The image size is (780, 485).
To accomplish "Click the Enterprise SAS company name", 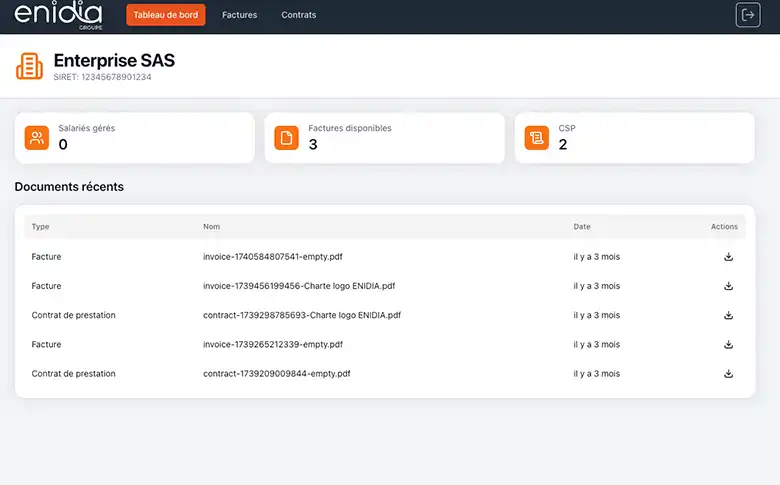I will tap(114, 61).
